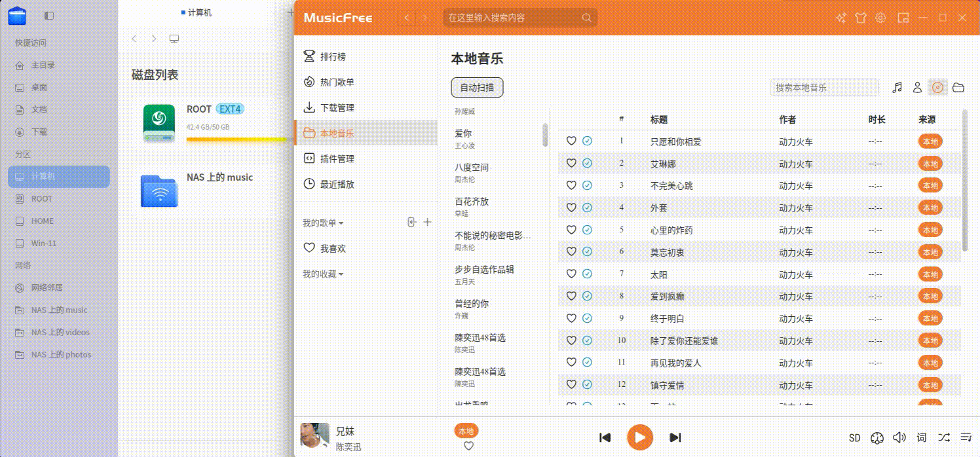
Task: Click download status icon for 只愿和你相爱
Action: pos(587,141)
